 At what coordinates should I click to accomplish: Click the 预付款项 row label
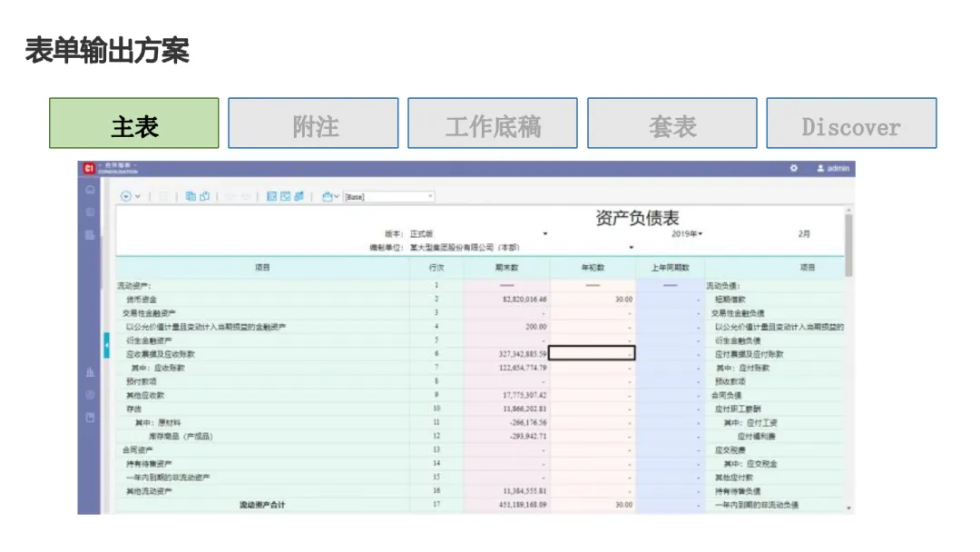(142, 381)
